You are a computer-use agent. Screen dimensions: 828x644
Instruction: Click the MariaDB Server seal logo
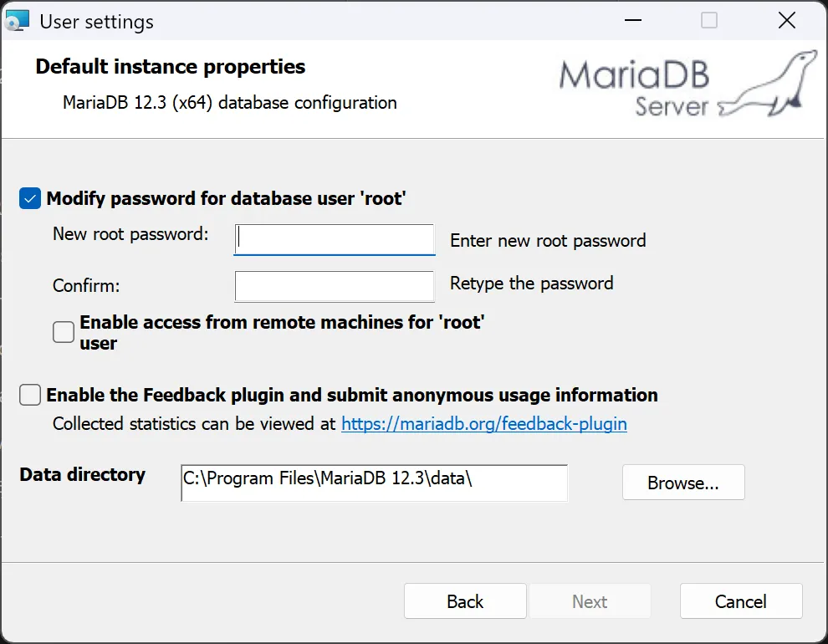point(688,84)
